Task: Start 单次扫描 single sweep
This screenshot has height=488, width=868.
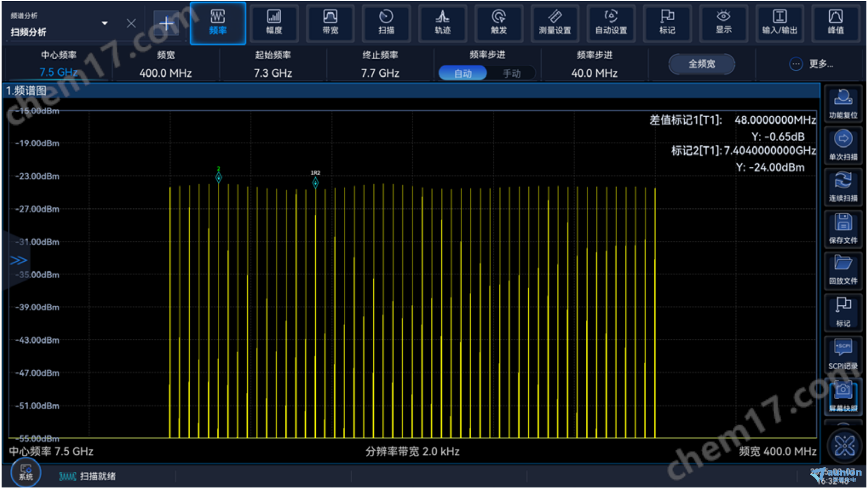Action: 843,145
